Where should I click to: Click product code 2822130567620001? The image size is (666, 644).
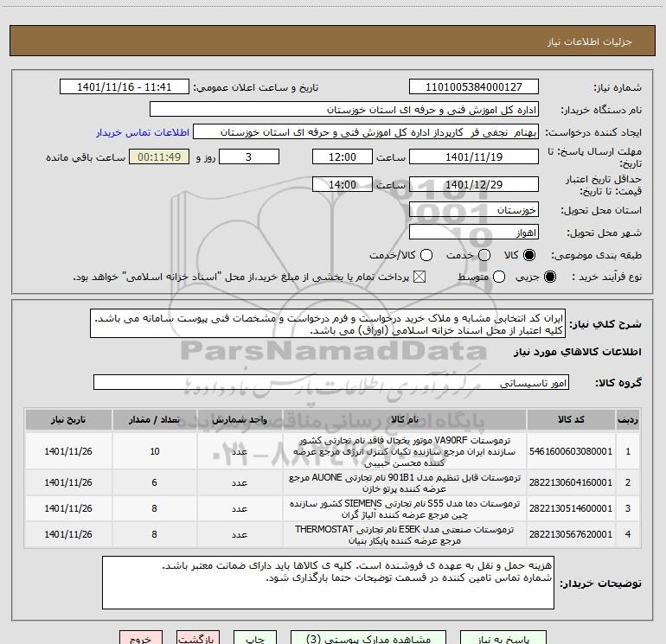(x=571, y=534)
